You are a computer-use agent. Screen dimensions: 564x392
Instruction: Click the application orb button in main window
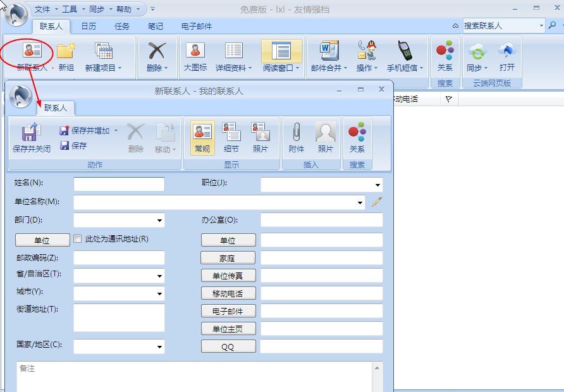[x=16, y=15]
